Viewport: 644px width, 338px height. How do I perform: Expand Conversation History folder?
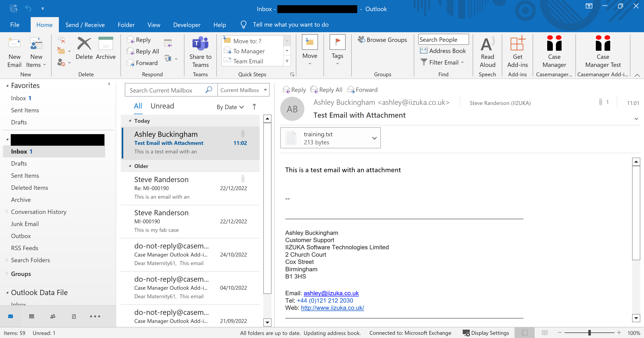click(7, 212)
